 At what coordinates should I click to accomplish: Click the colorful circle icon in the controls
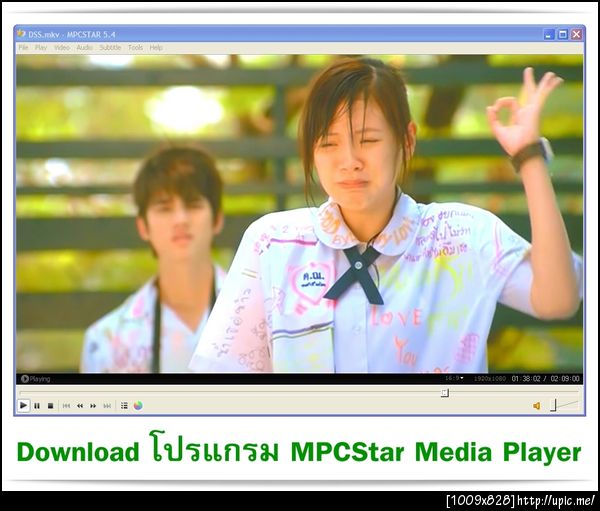(x=138, y=406)
